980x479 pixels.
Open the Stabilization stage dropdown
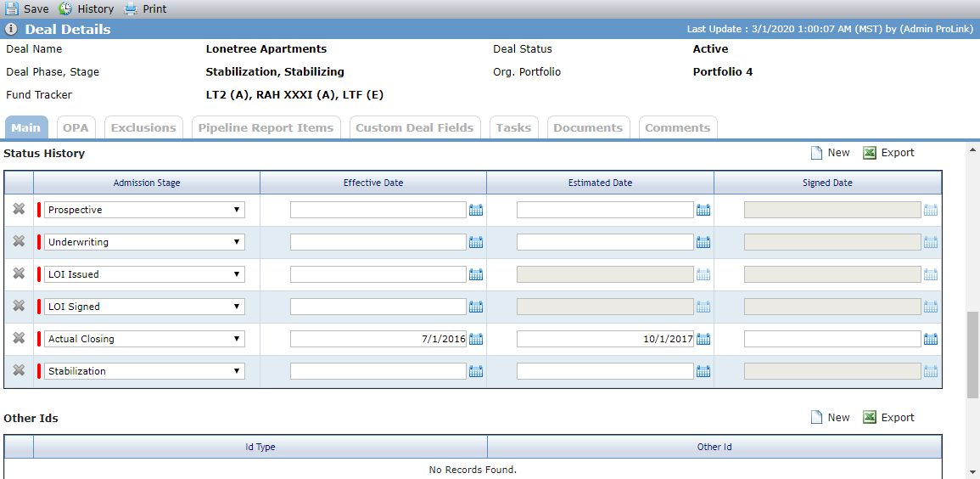pos(144,371)
